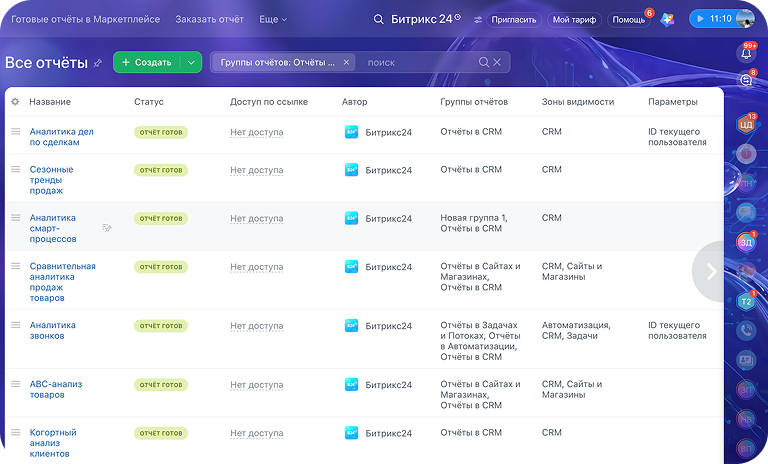Click the Автор column header
The height and width of the screenshot is (464, 768).
point(355,101)
